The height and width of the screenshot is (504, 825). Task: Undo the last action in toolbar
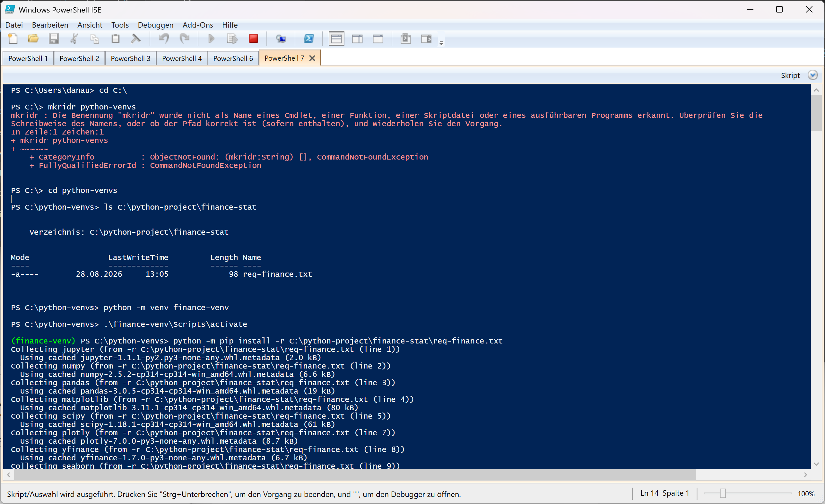click(164, 39)
